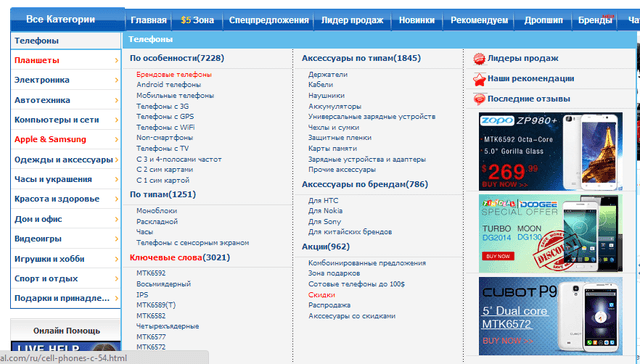Open the Ключевые слова(3021) heading
Image resolution: width=640 pixels, height=364 pixels.
[x=180, y=258]
